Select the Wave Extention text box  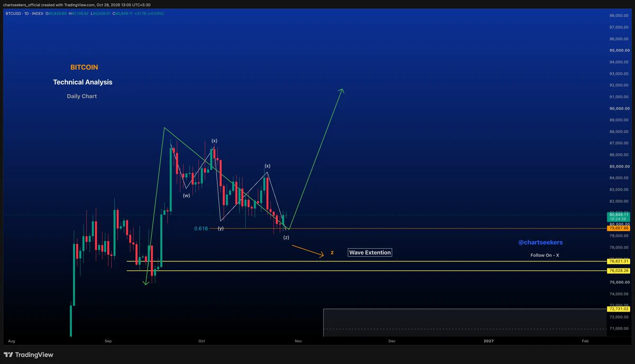[370, 252]
